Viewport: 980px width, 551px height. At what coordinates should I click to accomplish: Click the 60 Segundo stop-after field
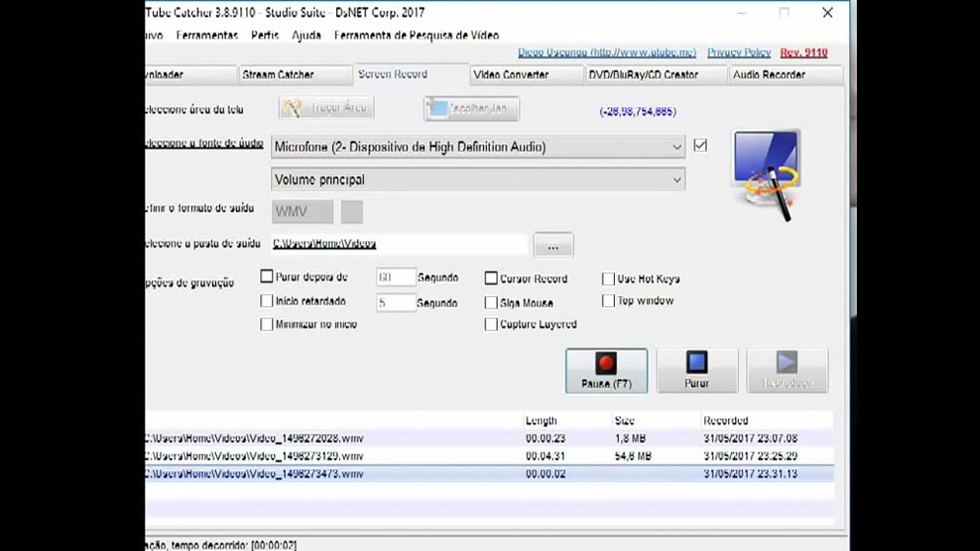pos(396,277)
